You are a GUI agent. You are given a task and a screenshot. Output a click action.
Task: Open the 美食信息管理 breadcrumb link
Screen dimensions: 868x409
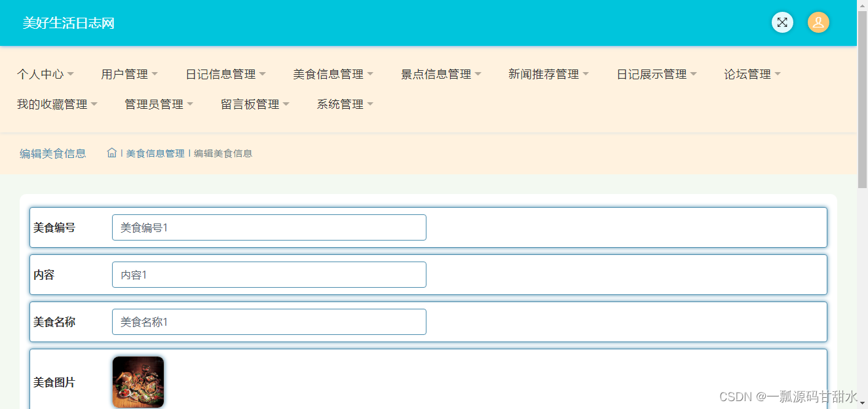click(x=155, y=152)
